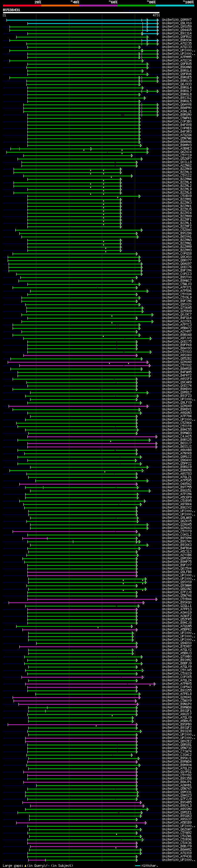The image size is (197, 868).
Task: Select label UniRef100_C7IW74
Action: [x=177, y=751]
